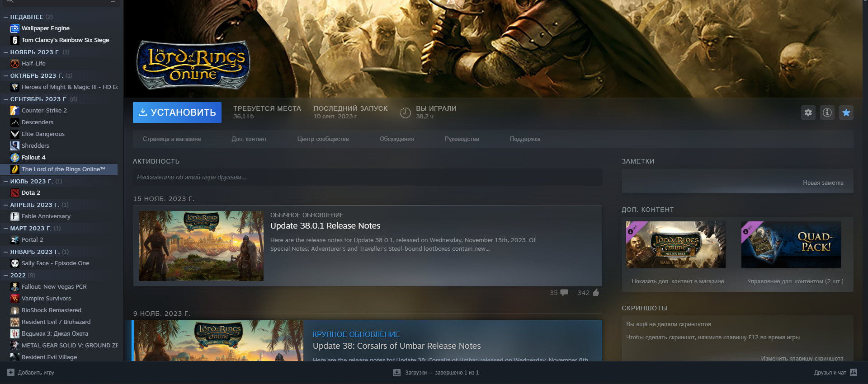Click the Friends and chat icon
Screen dimensions: 868x384
854,372
